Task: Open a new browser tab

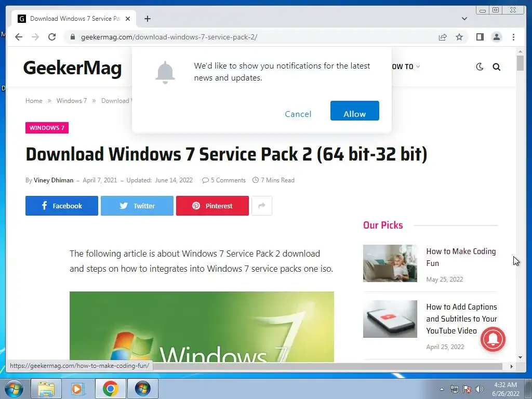Action: point(147,19)
